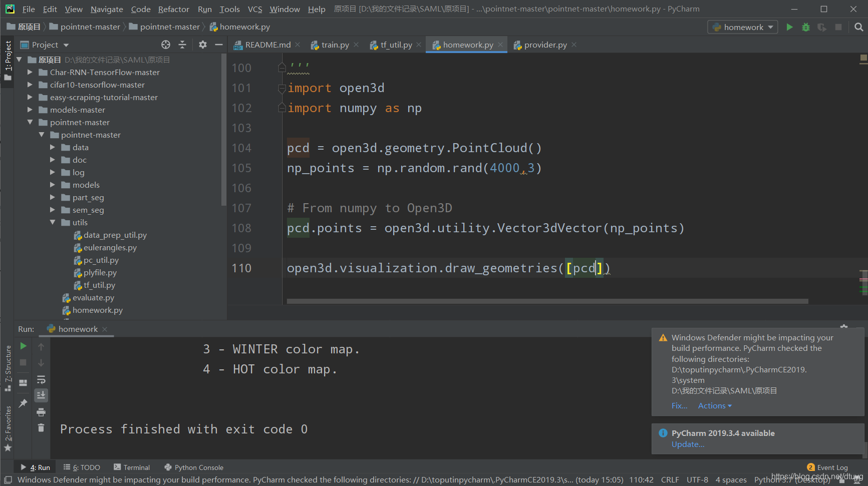The width and height of the screenshot is (868, 486).
Task: Open plyfile.py in the project tree
Action: [x=100, y=272]
